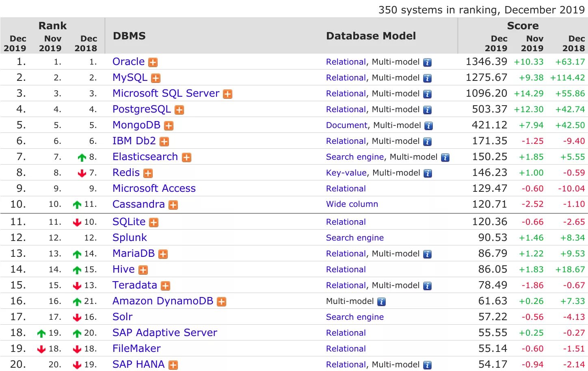Click the plus icon next to Teradata

tap(166, 286)
